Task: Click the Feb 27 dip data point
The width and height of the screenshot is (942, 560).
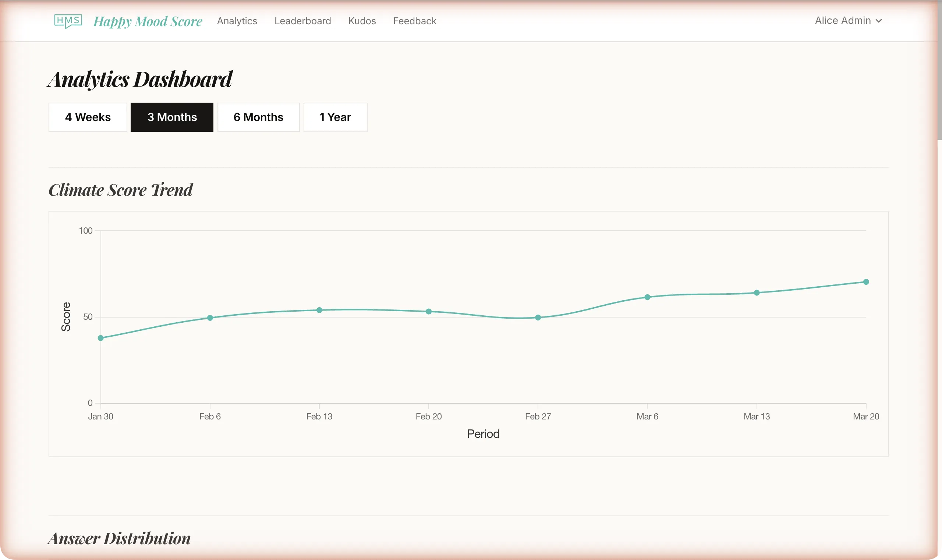Action: (538, 318)
